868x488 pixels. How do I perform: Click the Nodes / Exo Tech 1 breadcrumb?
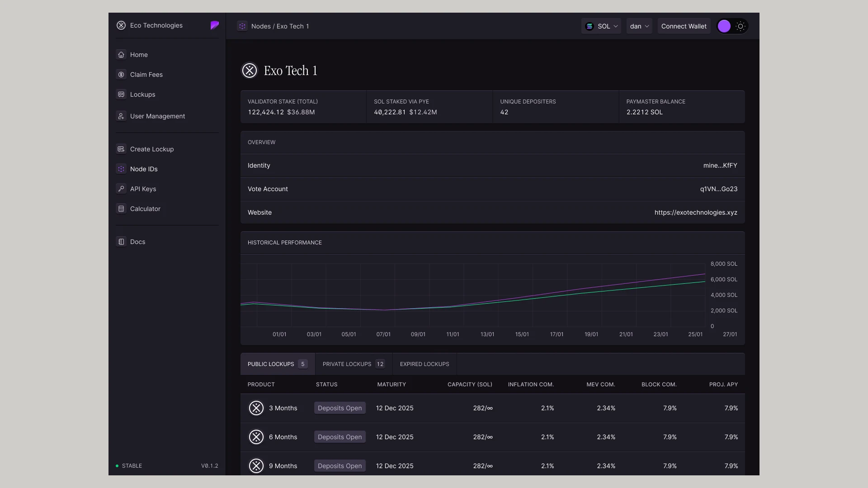(x=280, y=26)
